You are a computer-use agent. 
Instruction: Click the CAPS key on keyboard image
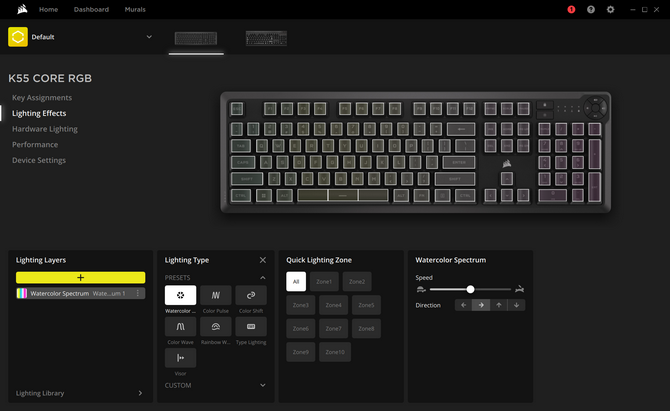pos(243,162)
